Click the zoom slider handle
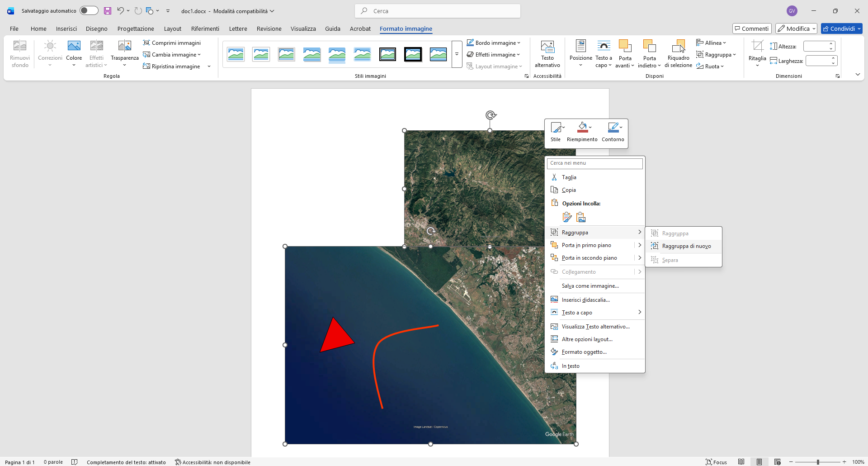This screenshot has height=466, width=868. pos(818,462)
